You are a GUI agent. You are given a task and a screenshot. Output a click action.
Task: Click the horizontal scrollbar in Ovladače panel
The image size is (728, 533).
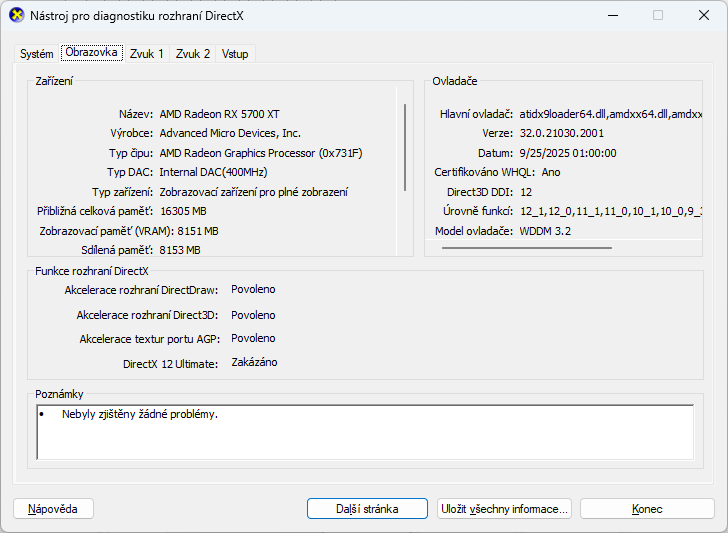[500, 245]
